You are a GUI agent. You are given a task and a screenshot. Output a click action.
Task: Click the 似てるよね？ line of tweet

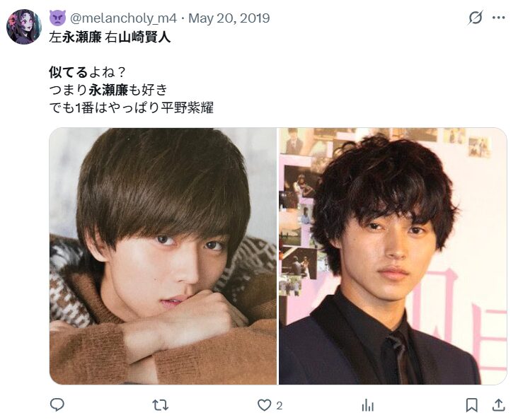(88, 72)
